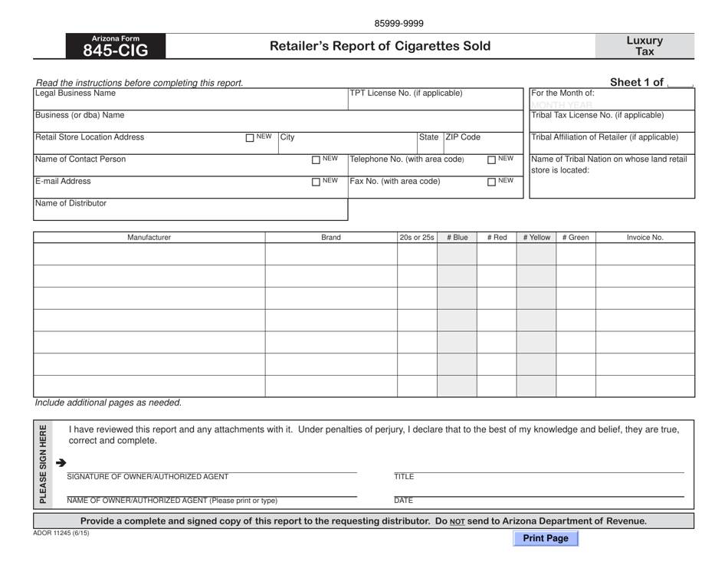The height and width of the screenshot is (562, 728).
Task: Click the ZIP Code field
Action: pos(483,145)
